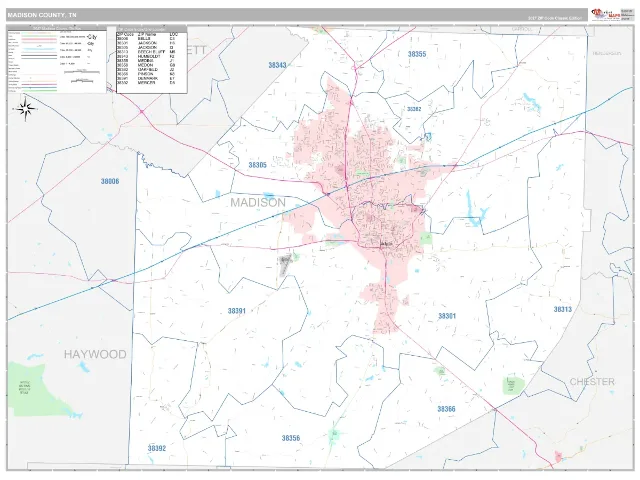Screen dimensions: 640x480
Task: Click the gray airport area west of Jackson
Action: click(284, 264)
